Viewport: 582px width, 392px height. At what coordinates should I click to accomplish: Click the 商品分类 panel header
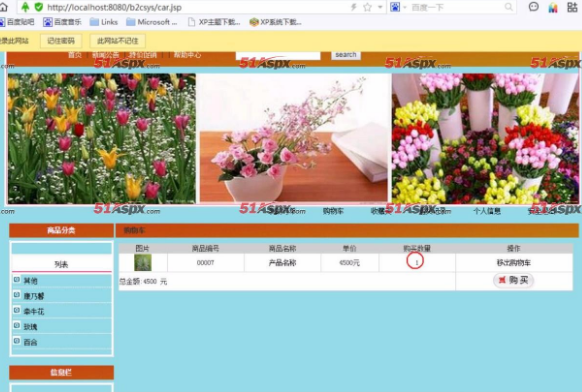click(61, 231)
